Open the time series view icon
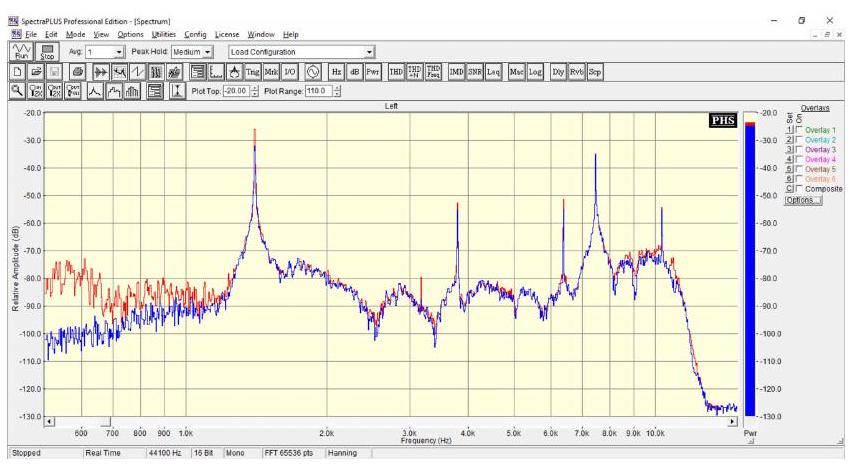 [x=101, y=72]
